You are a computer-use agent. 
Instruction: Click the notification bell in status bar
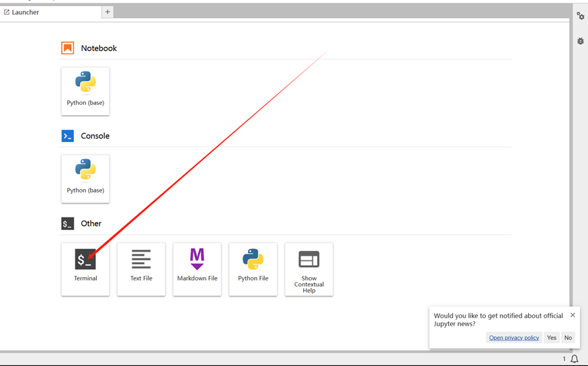click(x=574, y=359)
